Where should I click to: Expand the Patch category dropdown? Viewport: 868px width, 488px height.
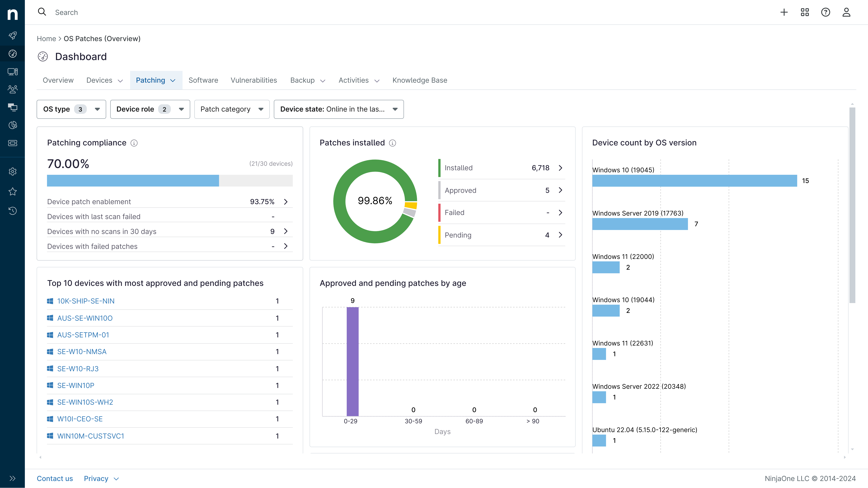click(x=232, y=109)
